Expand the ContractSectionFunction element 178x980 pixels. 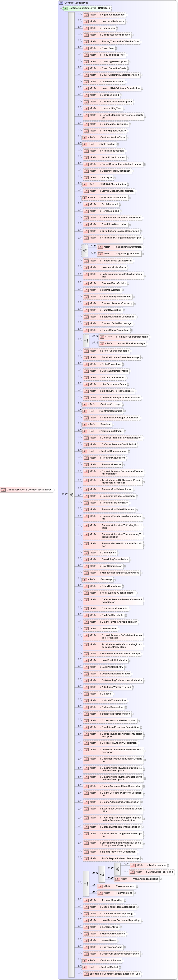tap(133, 35)
